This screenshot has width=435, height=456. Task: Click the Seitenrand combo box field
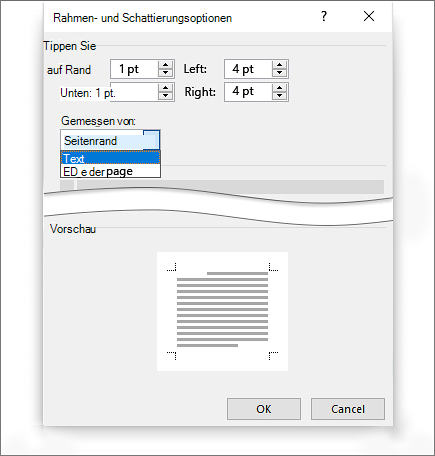(110, 140)
